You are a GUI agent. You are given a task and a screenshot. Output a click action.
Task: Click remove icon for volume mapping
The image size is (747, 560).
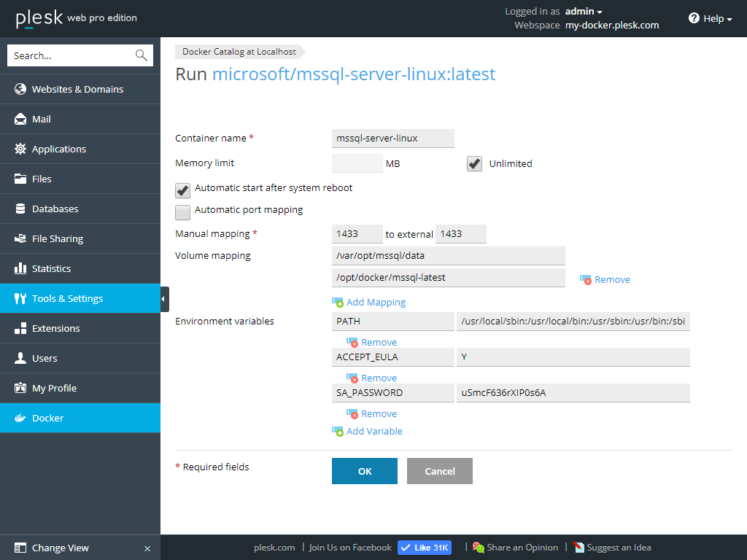(586, 280)
